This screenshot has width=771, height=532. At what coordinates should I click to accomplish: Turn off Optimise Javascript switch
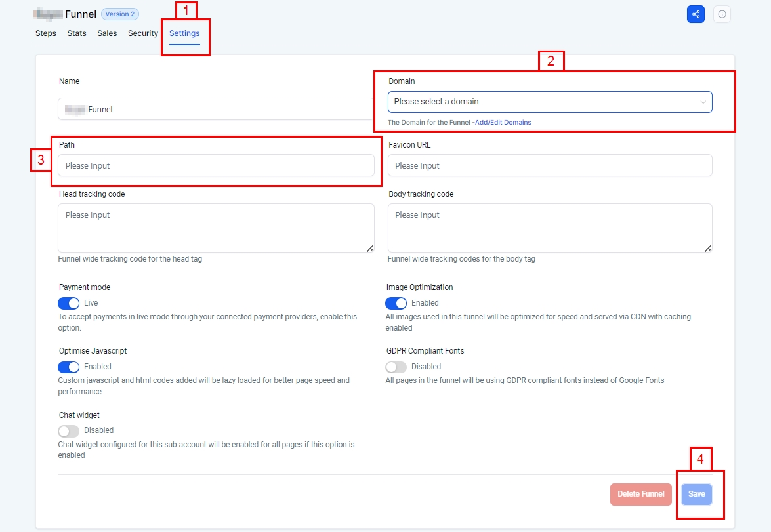click(x=69, y=367)
